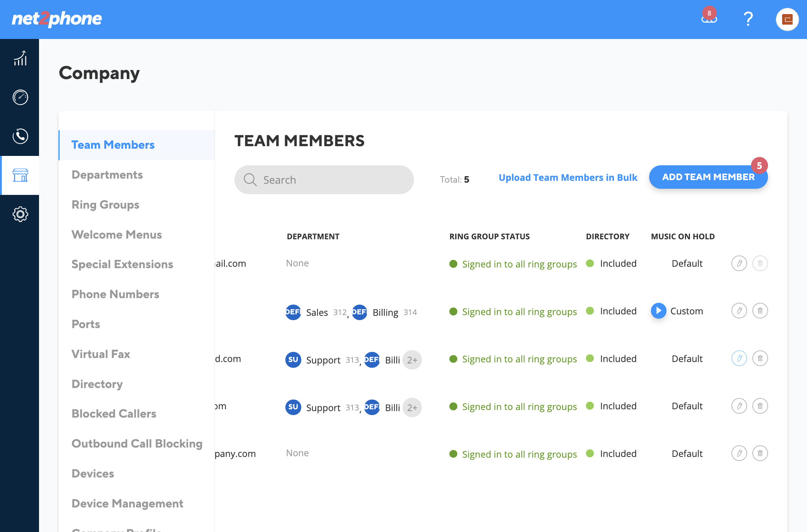Image resolution: width=807 pixels, height=532 pixels.
Task: Expand the 2+ departments badge in fourth row
Action: [412, 407]
